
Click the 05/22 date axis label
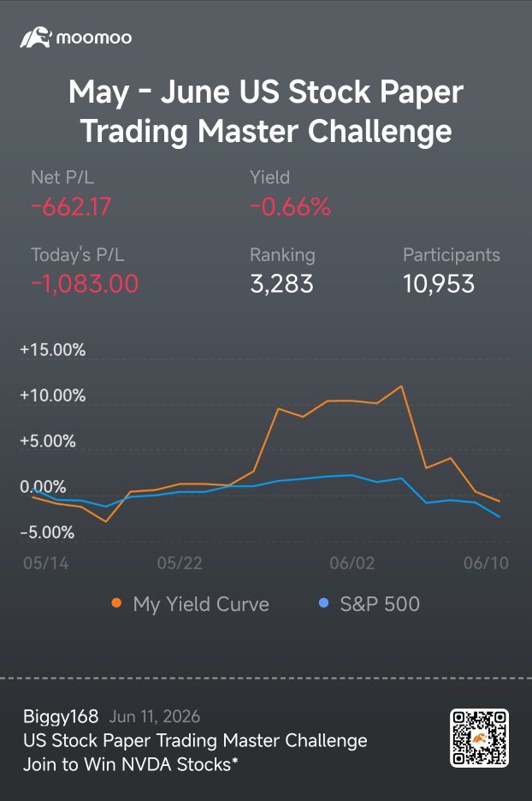(180, 563)
